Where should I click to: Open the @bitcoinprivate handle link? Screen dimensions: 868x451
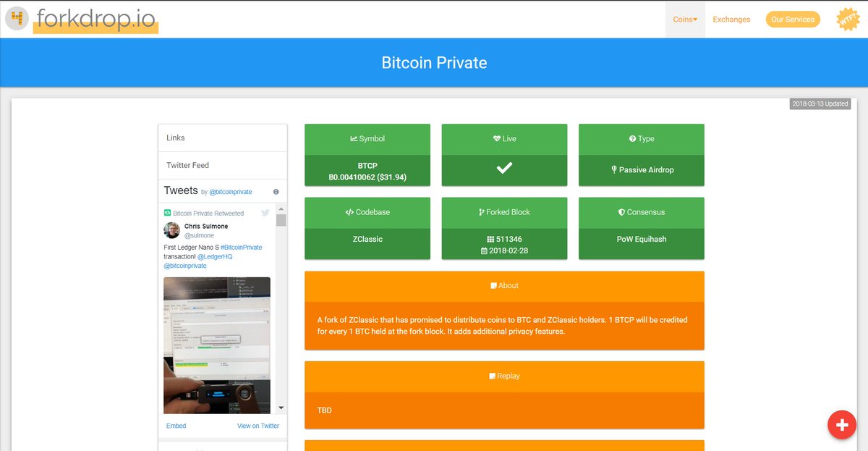(231, 192)
